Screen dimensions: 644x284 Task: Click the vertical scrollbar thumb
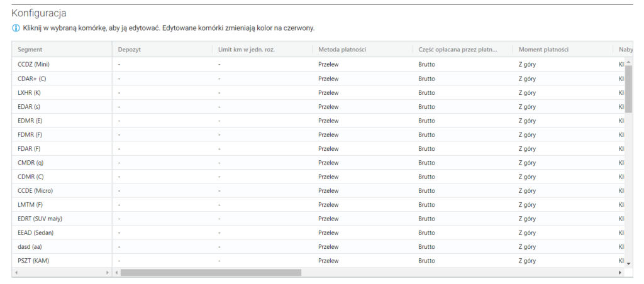(x=628, y=88)
